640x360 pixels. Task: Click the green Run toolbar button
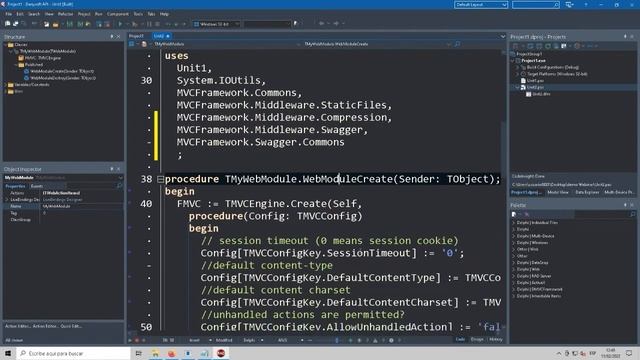pos(120,24)
